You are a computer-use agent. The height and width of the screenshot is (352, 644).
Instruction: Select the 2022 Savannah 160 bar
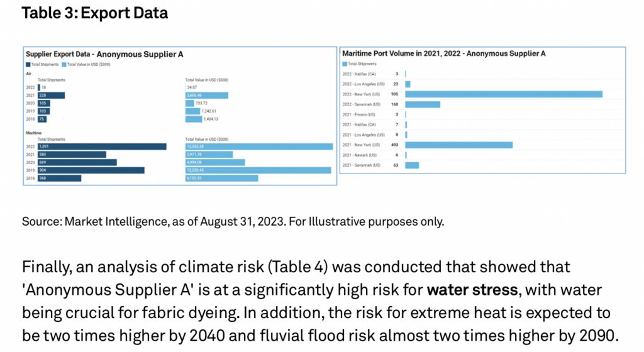click(x=423, y=104)
